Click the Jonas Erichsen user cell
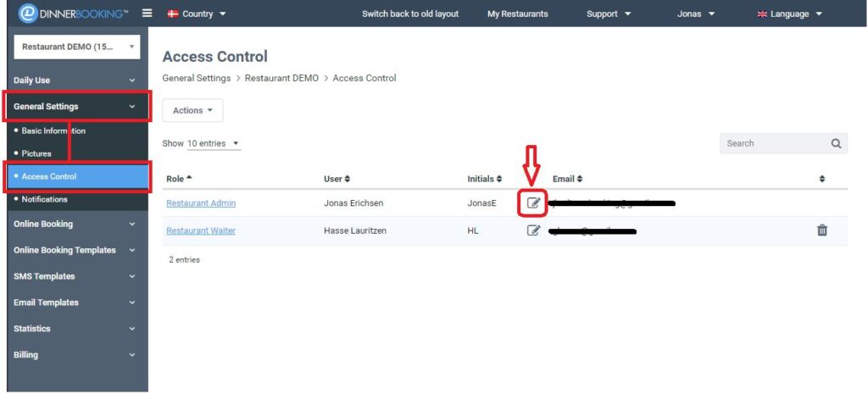Screen dimensions: 868x394 tap(353, 203)
